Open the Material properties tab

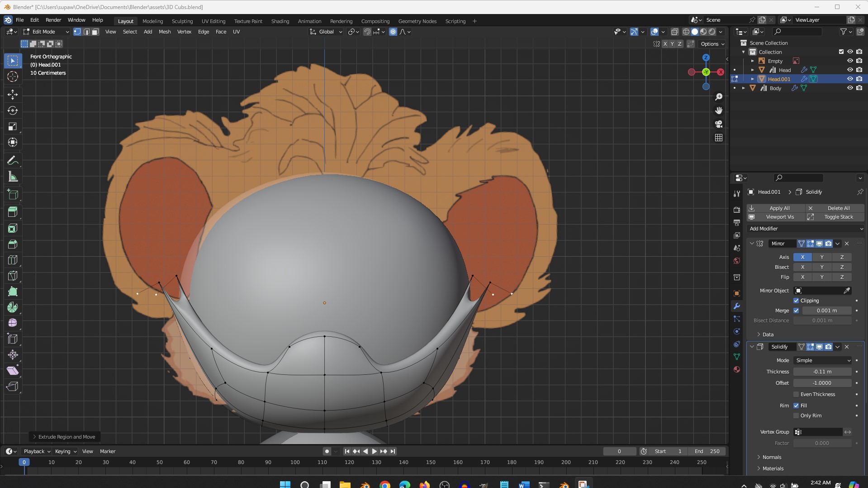coord(737,369)
